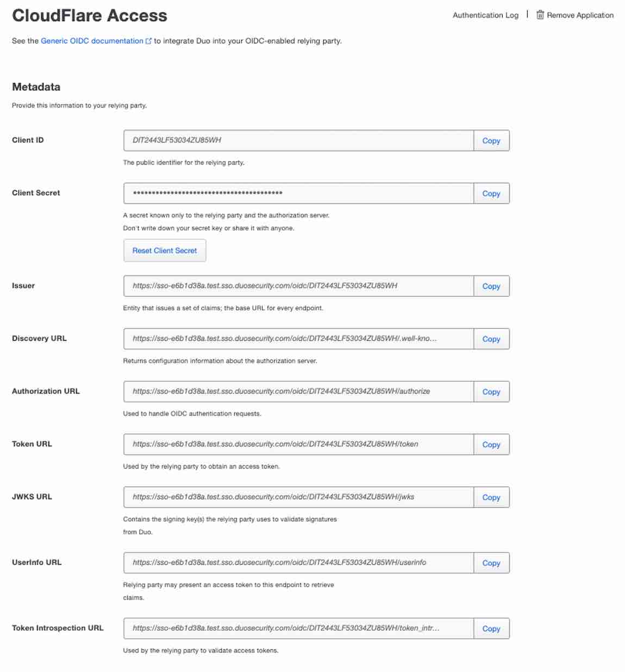Viewport: 625px width, 672px height.
Task: Select the Client ID text field
Action: [x=299, y=141]
